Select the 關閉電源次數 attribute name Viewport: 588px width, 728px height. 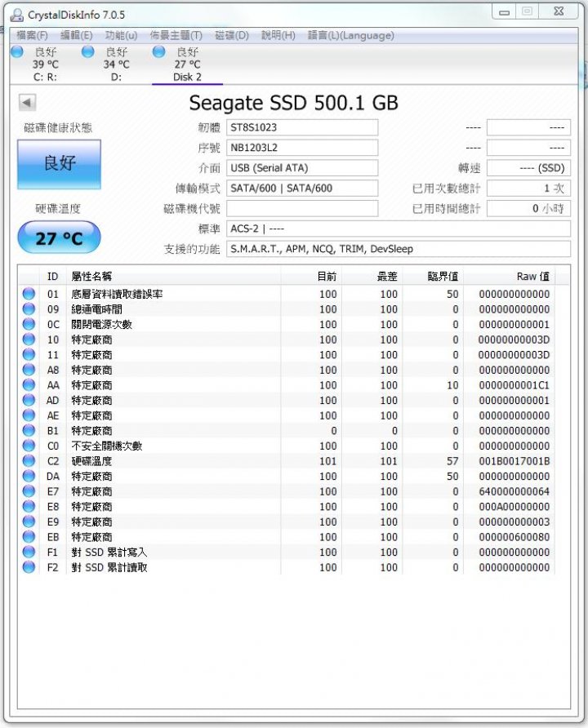(102, 325)
